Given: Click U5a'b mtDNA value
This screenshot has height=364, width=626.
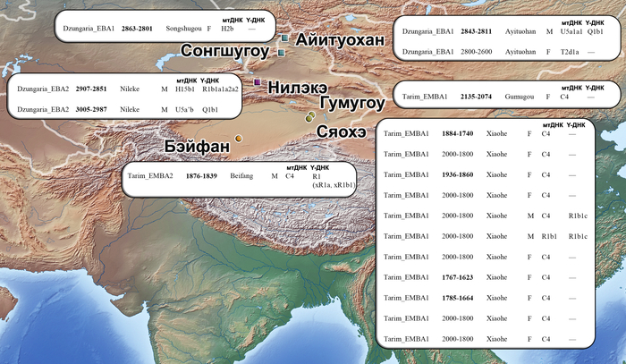Looking at the screenshot, I should click(x=184, y=109).
